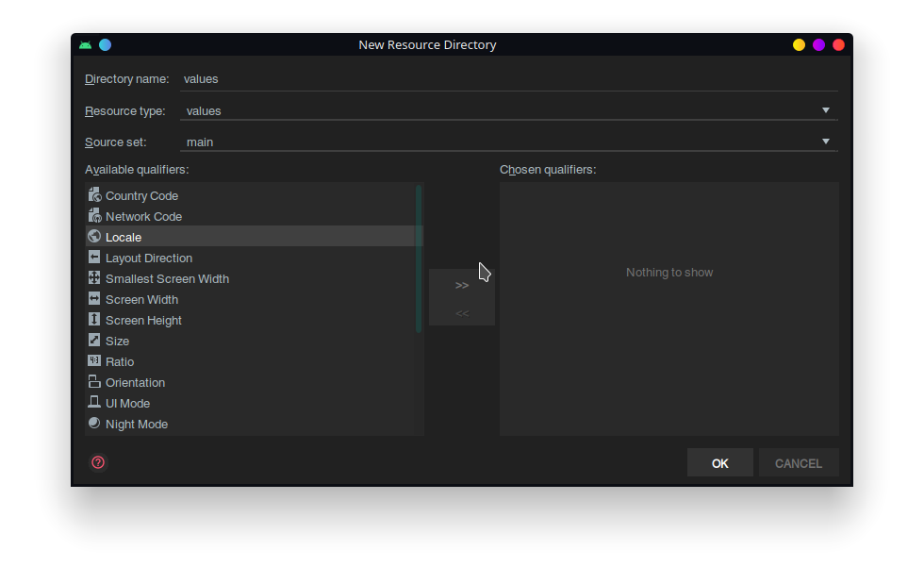The width and height of the screenshot is (924, 567).
Task: Select Network Code in available qualifiers
Action: (x=143, y=216)
